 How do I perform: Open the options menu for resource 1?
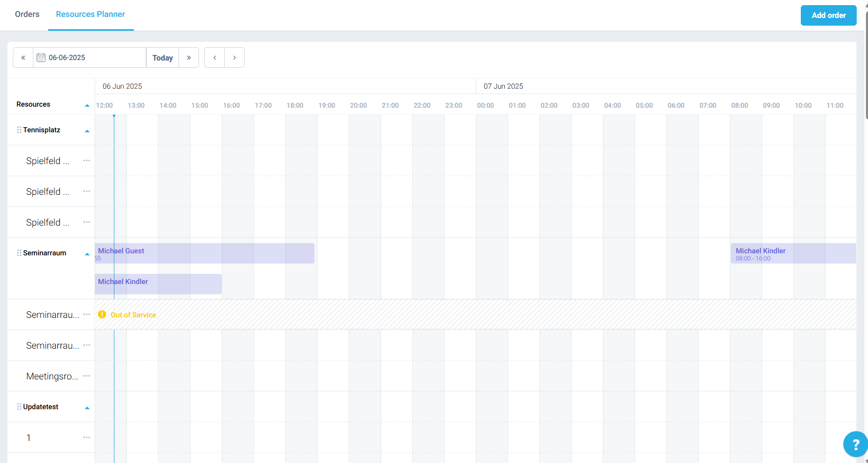coord(87,437)
